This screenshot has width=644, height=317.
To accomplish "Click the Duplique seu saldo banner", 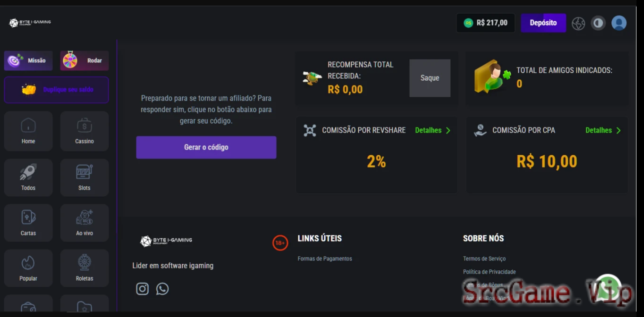I will [56, 89].
